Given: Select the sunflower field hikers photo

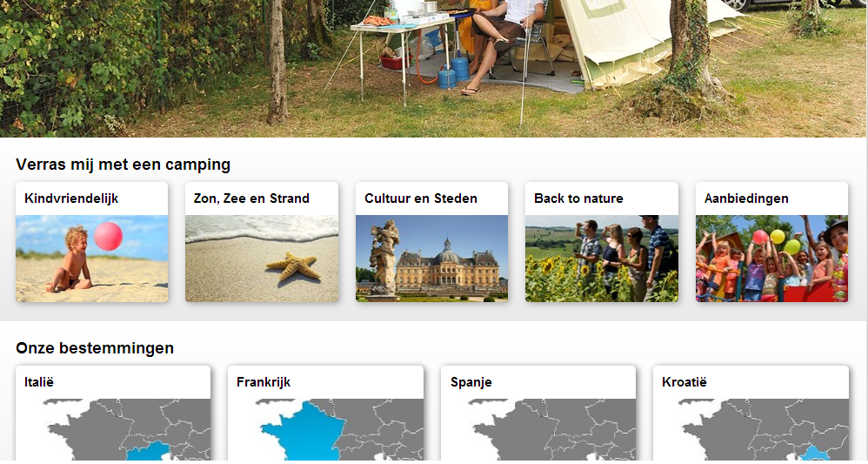Looking at the screenshot, I should (602, 259).
